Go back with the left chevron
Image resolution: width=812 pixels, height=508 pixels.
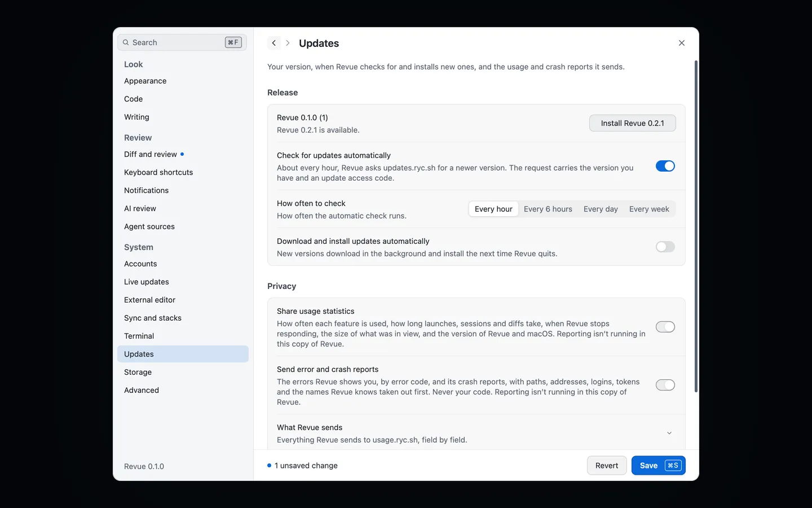click(274, 43)
